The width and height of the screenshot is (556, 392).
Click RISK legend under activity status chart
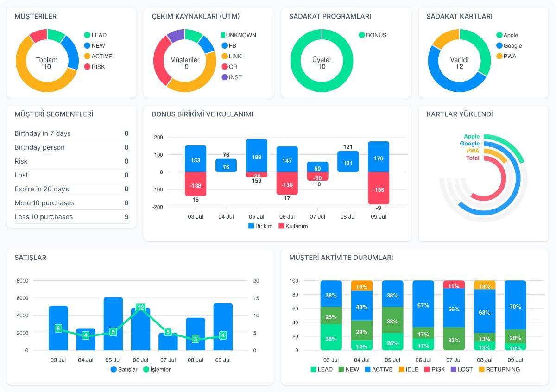[435, 369]
